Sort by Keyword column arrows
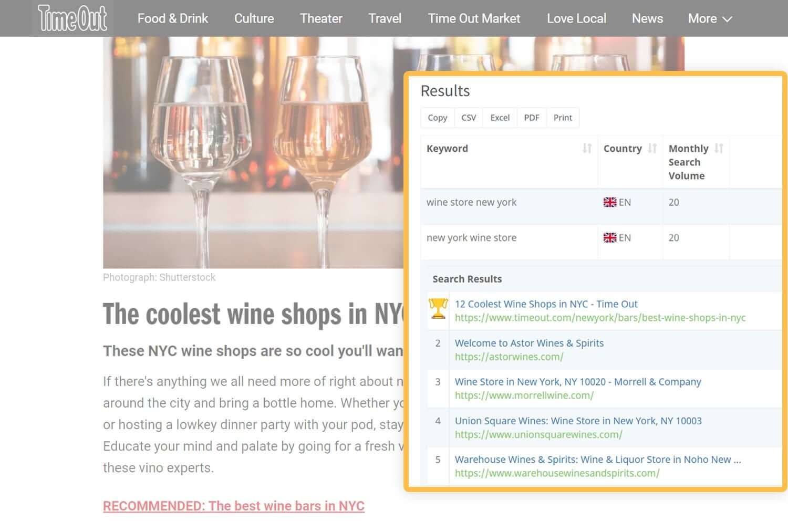Screen dimensions: 788x532 pyautogui.click(x=587, y=149)
